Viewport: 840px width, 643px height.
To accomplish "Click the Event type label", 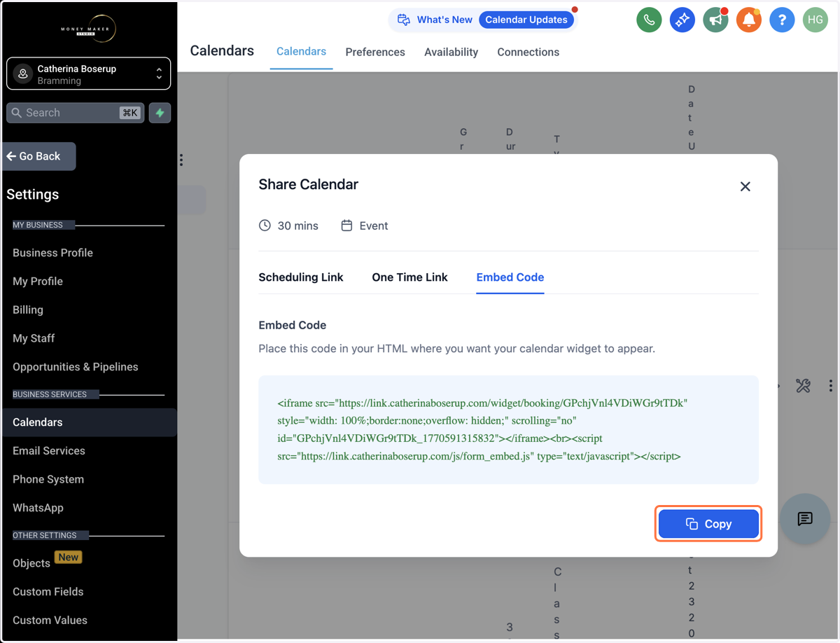I will [374, 226].
